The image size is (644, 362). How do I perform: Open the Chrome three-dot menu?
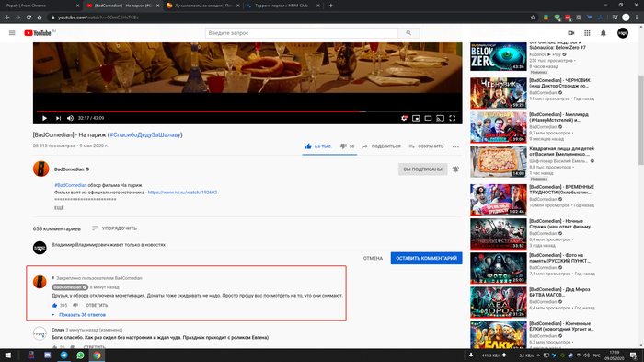(637, 18)
